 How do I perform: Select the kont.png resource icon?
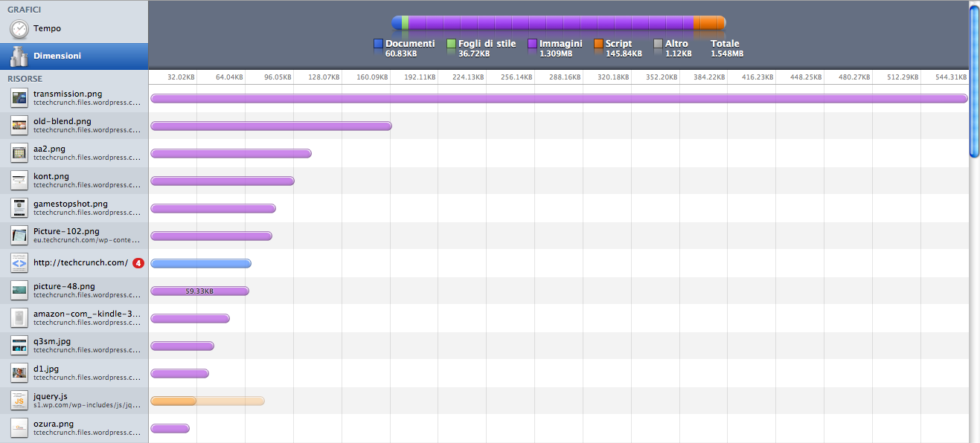[19, 181]
